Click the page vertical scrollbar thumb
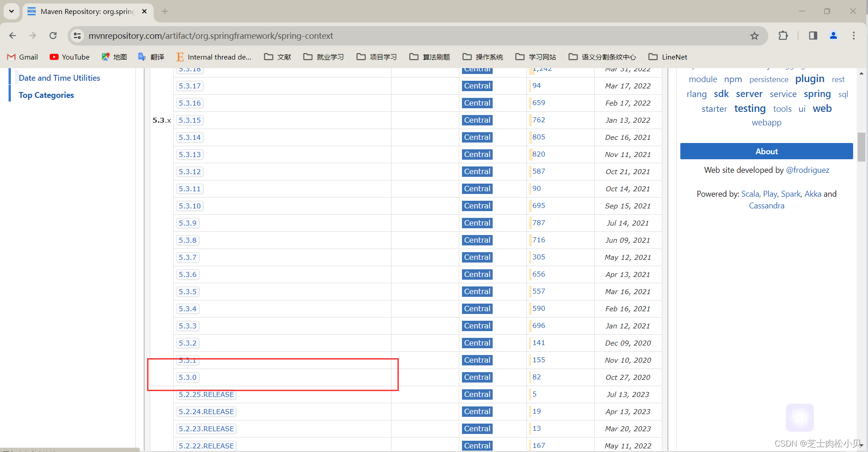 (861, 147)
